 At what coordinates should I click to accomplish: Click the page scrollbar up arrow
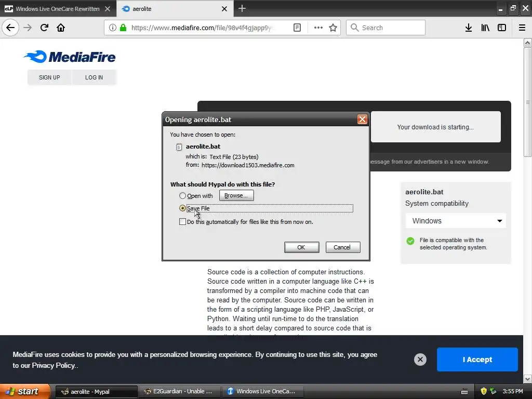(x=527, y=43)
